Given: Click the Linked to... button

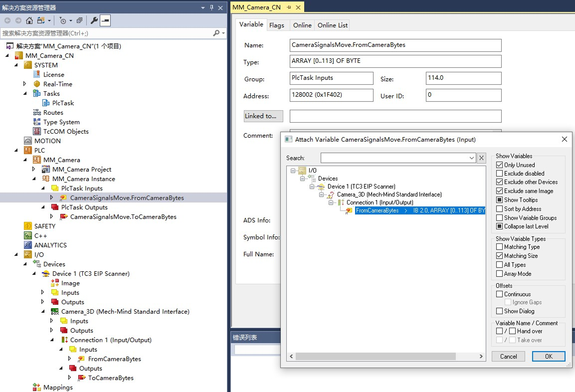Looking at the screenshot, I should point(263,116).
